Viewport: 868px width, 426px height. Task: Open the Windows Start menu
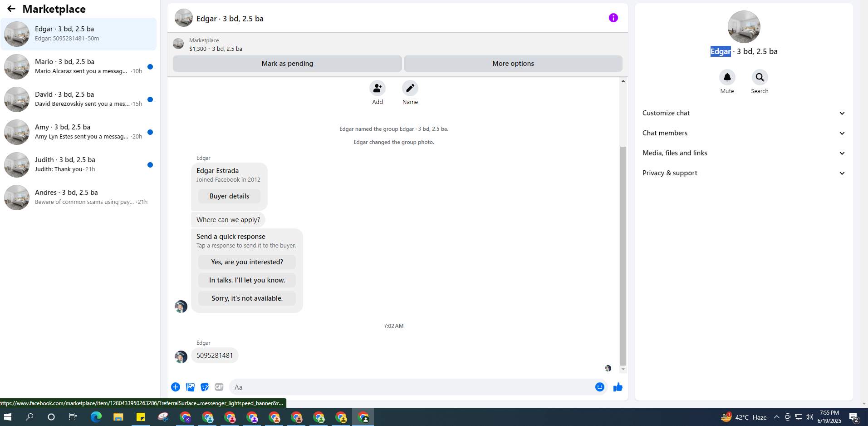click(x=8, y=417)
